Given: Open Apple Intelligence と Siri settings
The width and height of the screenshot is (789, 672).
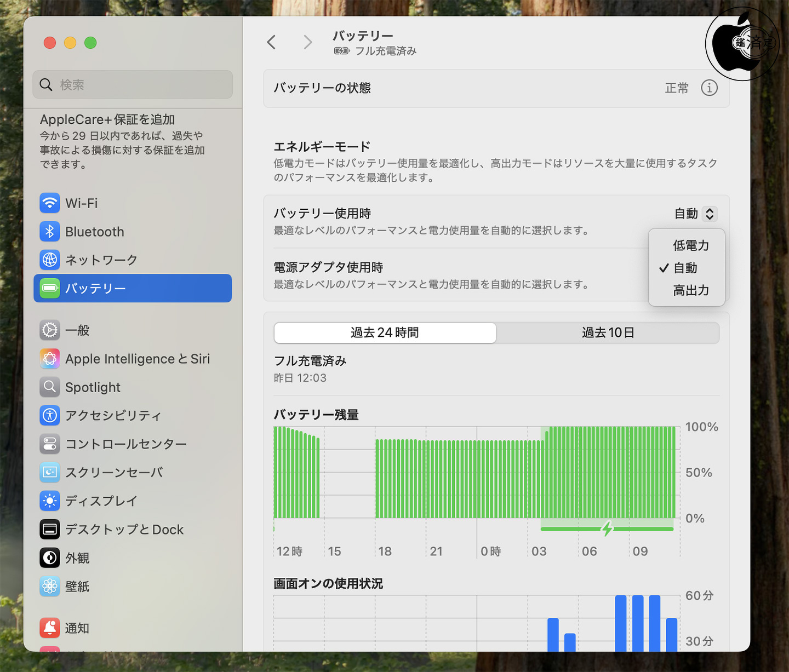Looking at the screenshot, I should 137,359.
